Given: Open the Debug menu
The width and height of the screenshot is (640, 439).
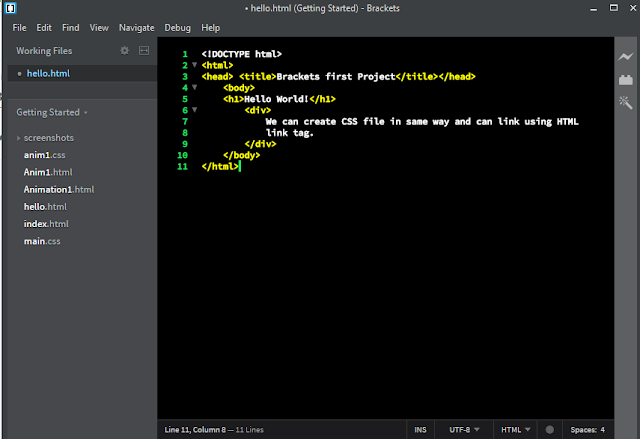Looking at the screenshot, I should tap(178, 28).
